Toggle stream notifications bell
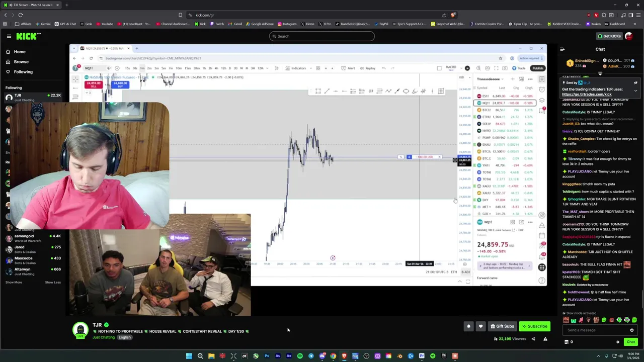The height and width of the screenshot is (362, 644). pos(468,326)
